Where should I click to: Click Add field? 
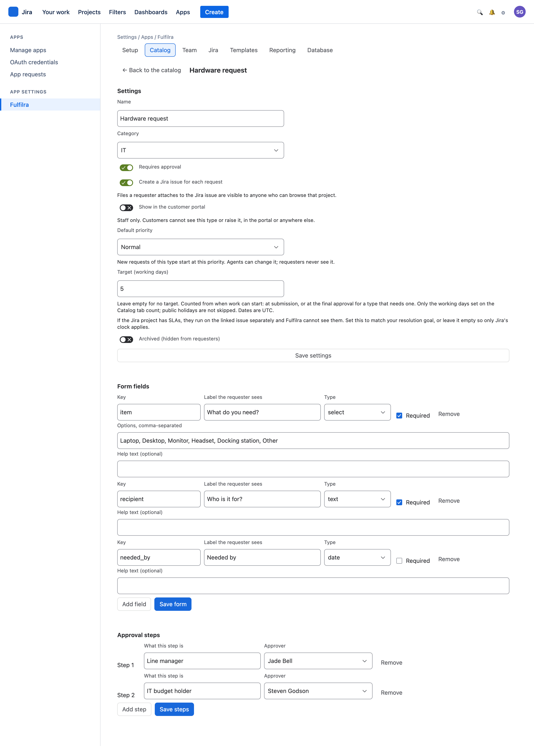(x=134, y=604)
